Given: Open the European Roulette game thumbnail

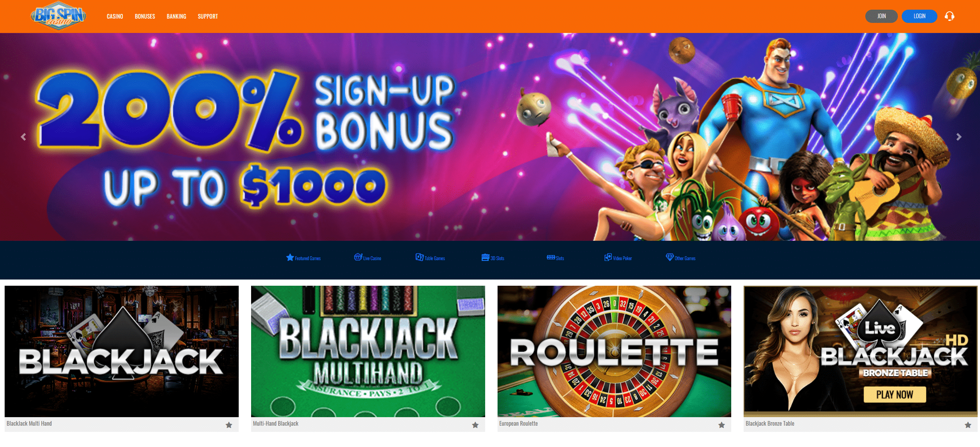Looking at the screenshot, I should click(x=614, y=351).
